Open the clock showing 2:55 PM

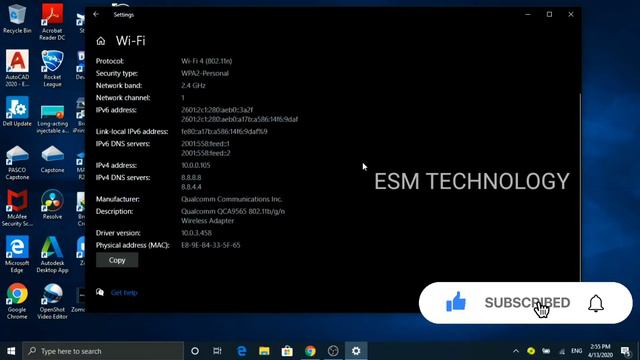[x=600, y=351]
